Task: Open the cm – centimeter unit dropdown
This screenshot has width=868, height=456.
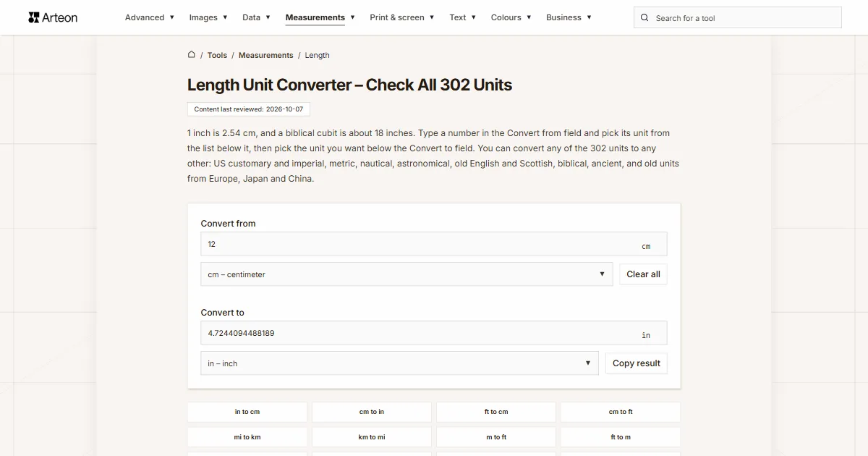Action: click(407, 274)
